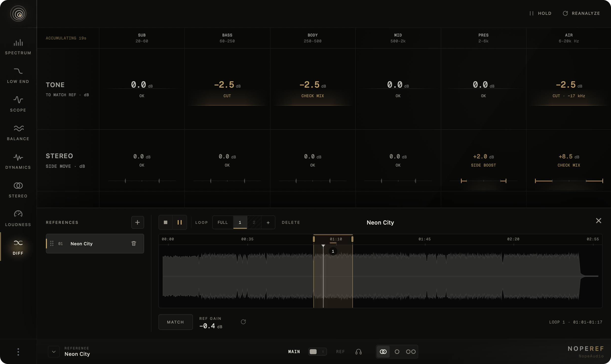Add a new reference with the plus button
This screenshot has width=611, height=364.
pos(137,222)
